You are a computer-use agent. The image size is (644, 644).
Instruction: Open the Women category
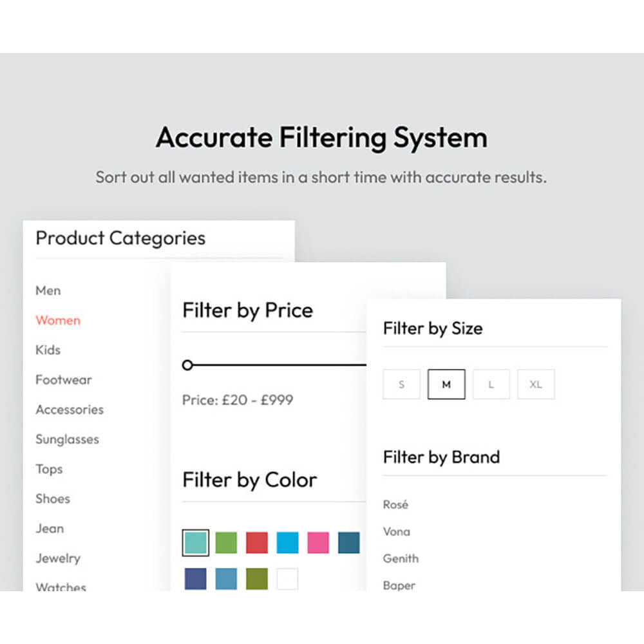coord(58,320)
